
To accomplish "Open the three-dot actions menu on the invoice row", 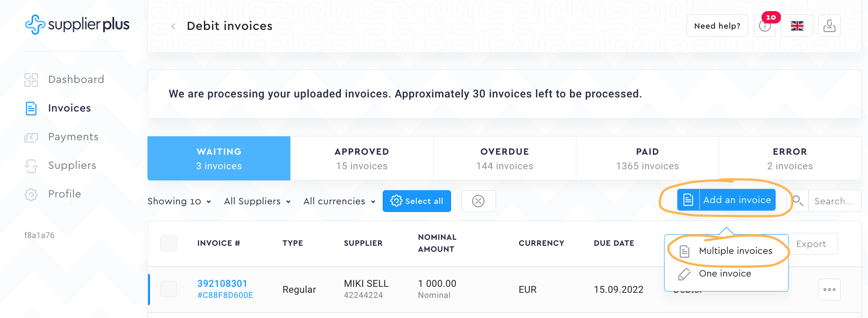I will [x=829, y=289].
